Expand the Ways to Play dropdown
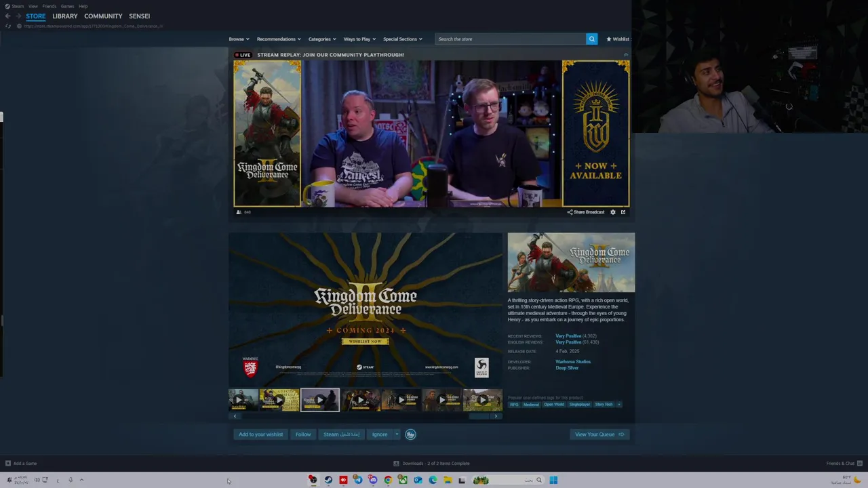This screenshot has width=868, height=488. 359,39
